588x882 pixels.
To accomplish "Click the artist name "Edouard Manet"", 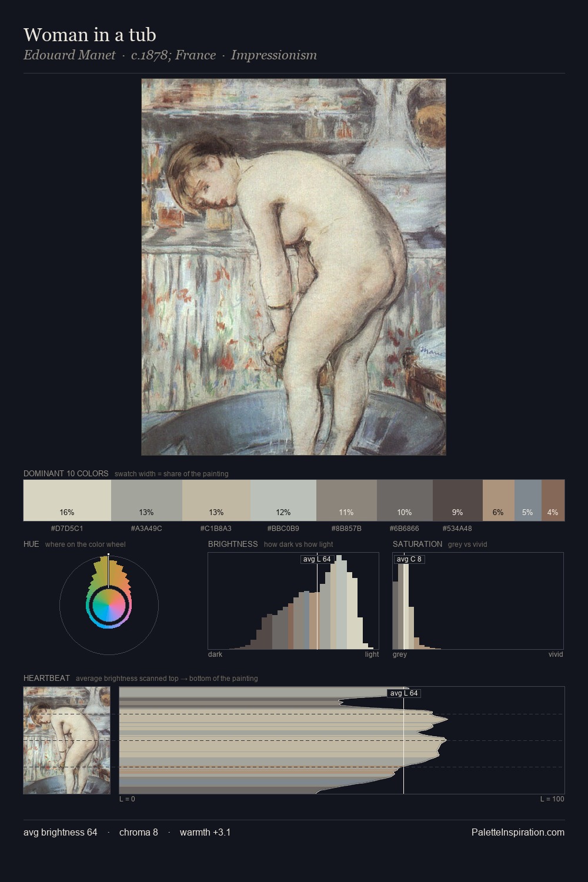I will point(69,55).
